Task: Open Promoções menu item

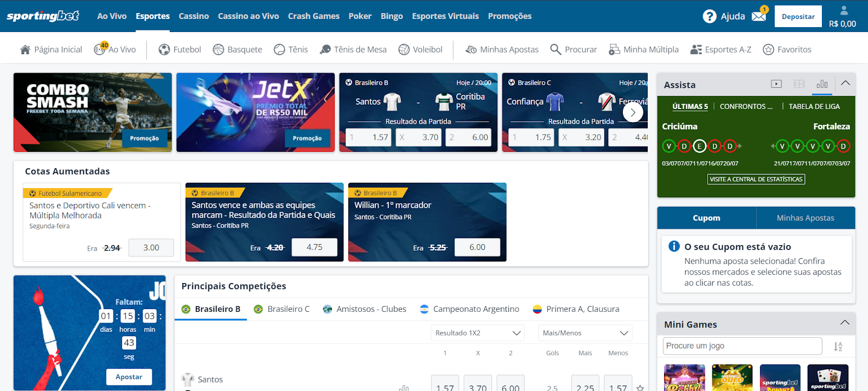Action: coord(509,16)
